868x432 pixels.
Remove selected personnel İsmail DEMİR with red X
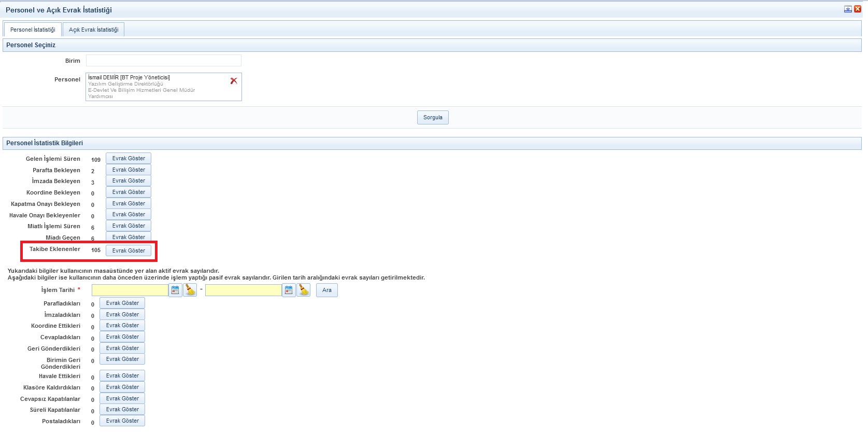(x=234, y=81)
